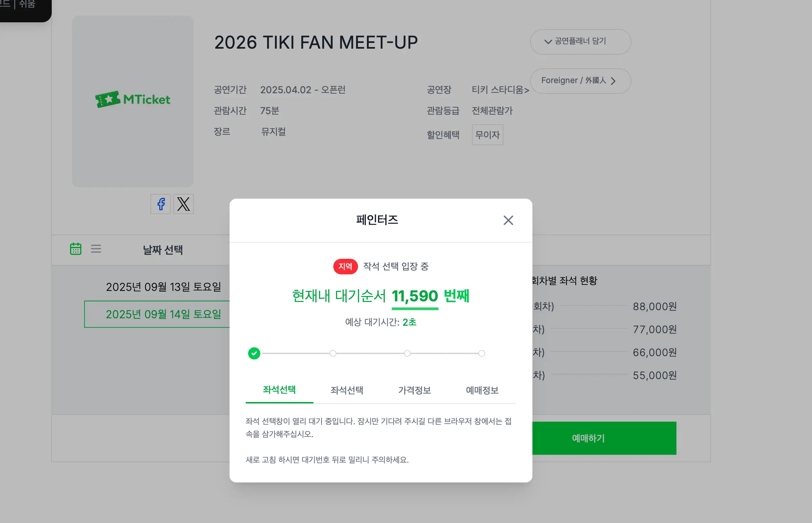Share event on Facebook icon
Viewport: 812px width, 523px height.
click(160, 204)
